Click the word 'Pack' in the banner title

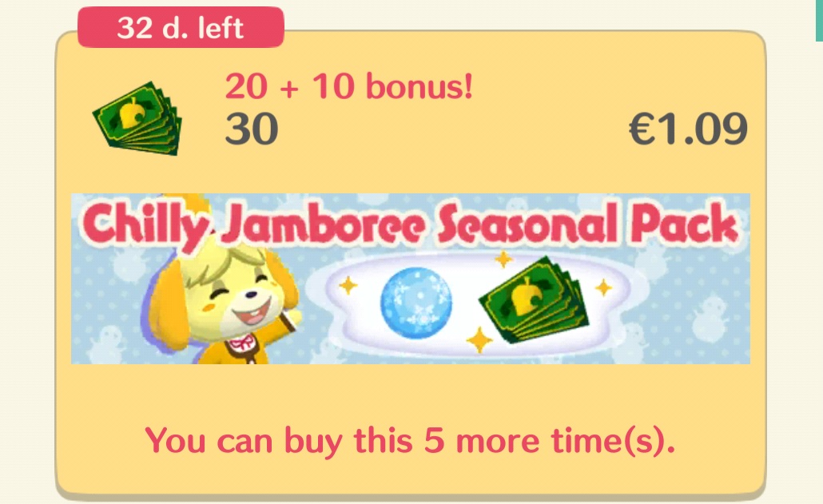(x=686, y=224)
